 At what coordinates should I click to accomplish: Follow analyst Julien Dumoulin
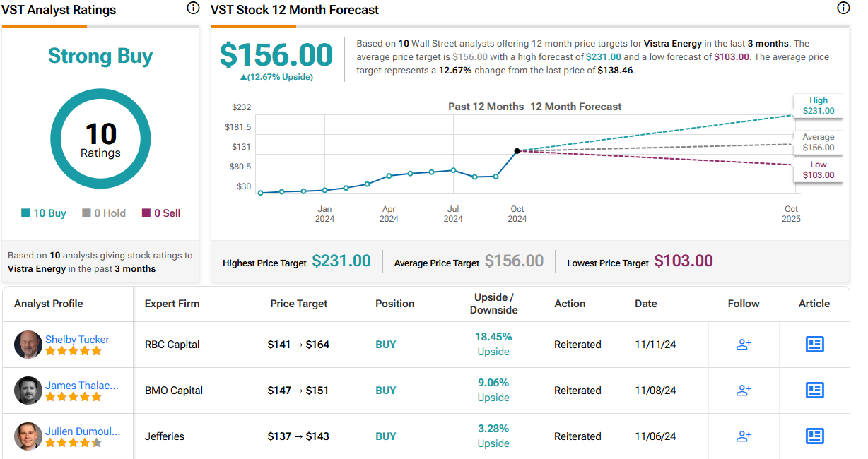coord(744,436)
